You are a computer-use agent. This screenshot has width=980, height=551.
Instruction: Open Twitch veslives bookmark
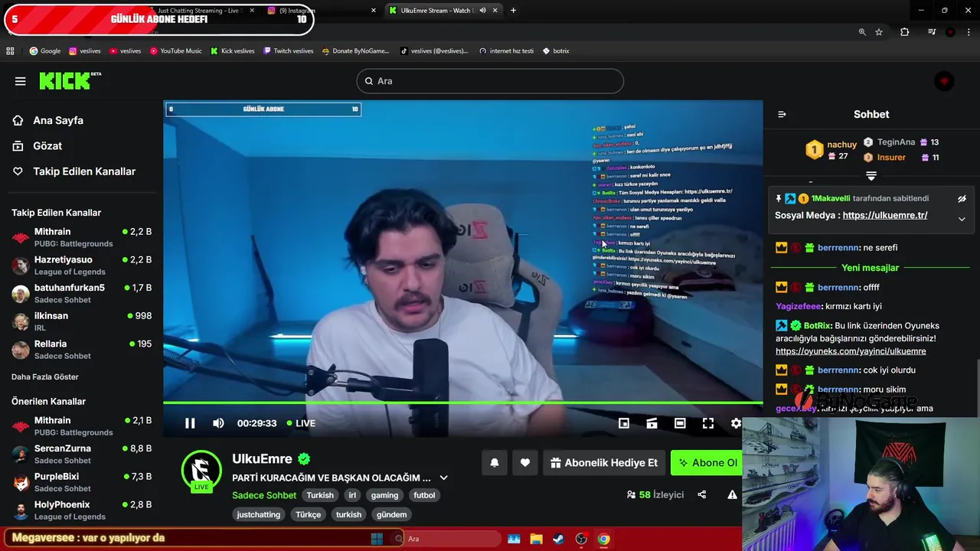coord(288,51)
